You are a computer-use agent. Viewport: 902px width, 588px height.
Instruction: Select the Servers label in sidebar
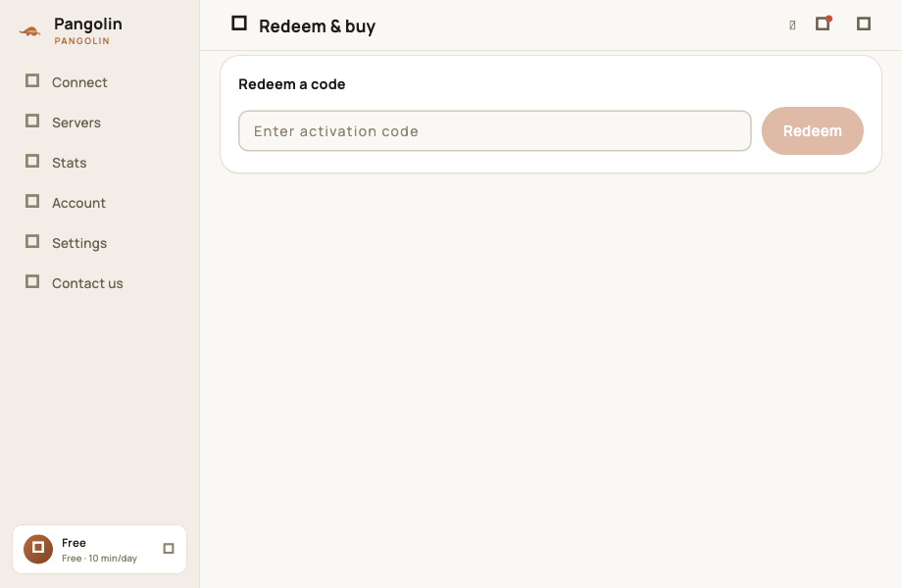point(75,122)
